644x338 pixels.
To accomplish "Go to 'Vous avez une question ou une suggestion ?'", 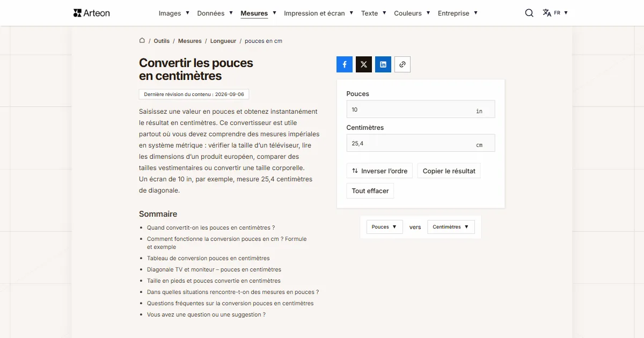I will (206, 314).
